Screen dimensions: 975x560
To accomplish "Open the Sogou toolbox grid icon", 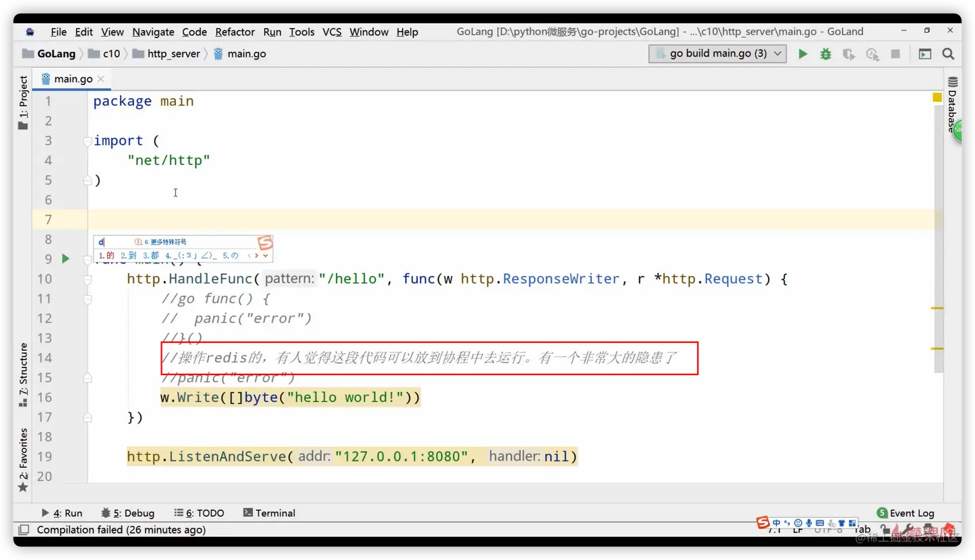I will [x=852, y=523].
